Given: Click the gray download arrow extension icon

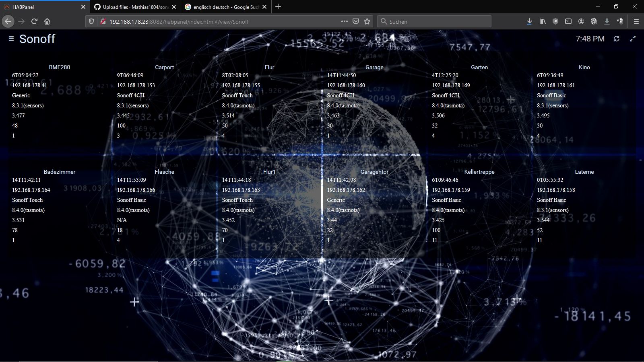Looking at the screenshot, I should click(607, 21).
